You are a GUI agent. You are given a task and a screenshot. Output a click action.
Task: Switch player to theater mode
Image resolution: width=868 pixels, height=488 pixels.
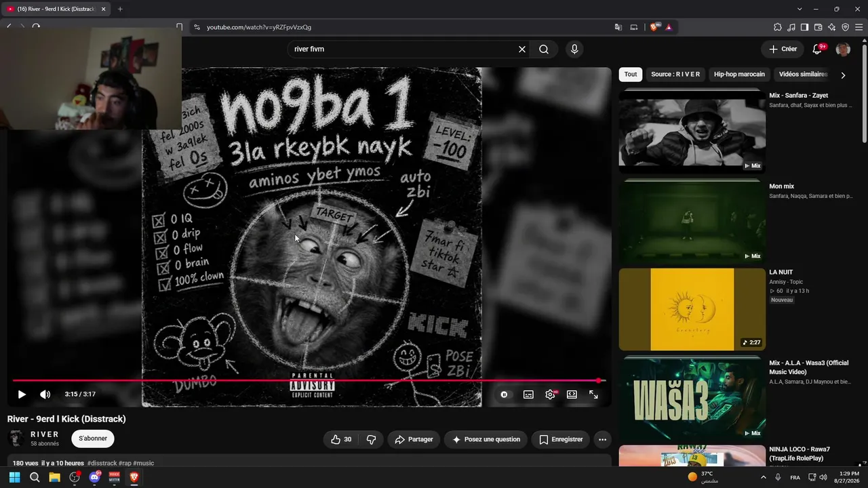click(572, 394)
